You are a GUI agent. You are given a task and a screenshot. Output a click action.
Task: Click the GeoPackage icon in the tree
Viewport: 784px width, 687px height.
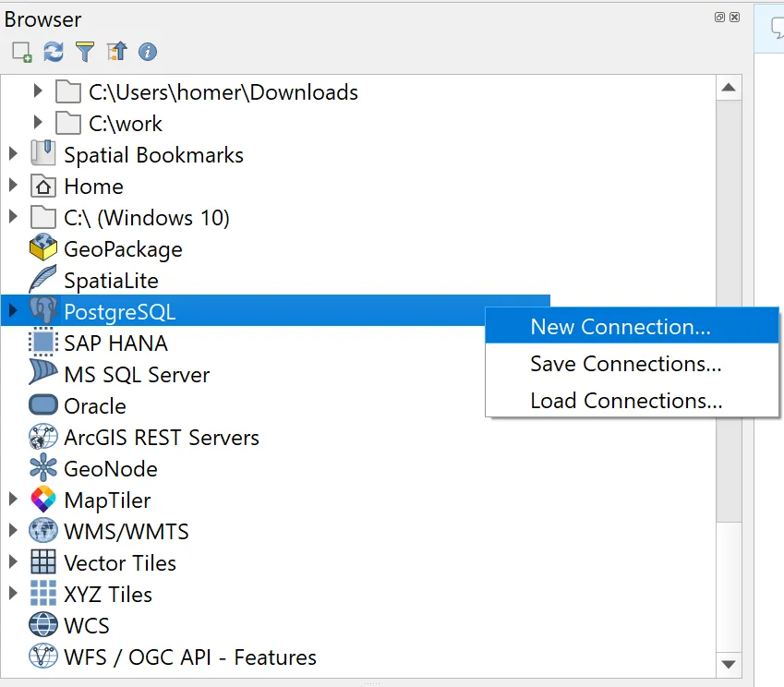43,248
